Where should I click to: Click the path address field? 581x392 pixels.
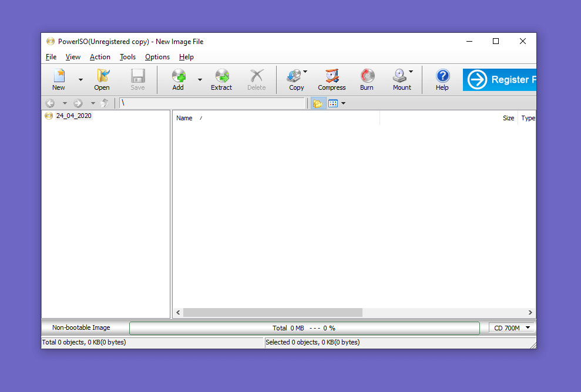pos(212,103)
